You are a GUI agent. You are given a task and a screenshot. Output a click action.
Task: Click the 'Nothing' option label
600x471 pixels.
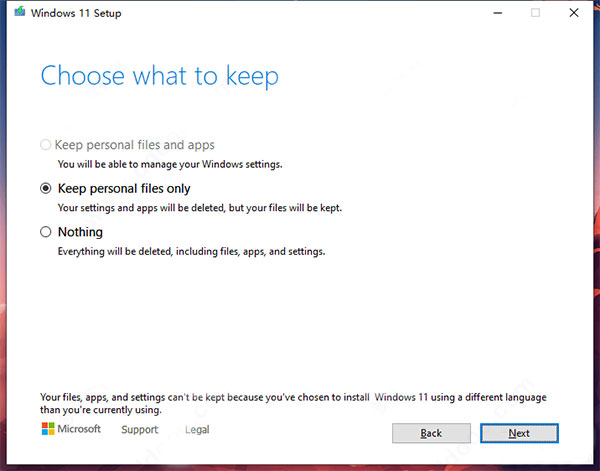(x=80, y=232)
